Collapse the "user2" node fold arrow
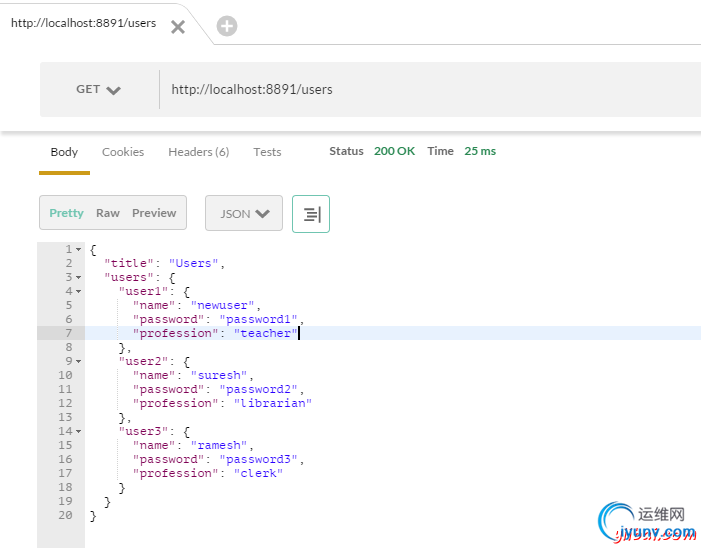Image resolution: width=701 pixels, height=548 pixels. point(79,361)
